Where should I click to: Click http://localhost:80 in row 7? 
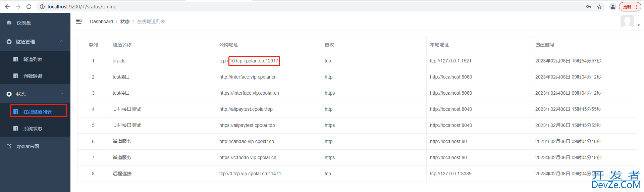tap(448, 157)
